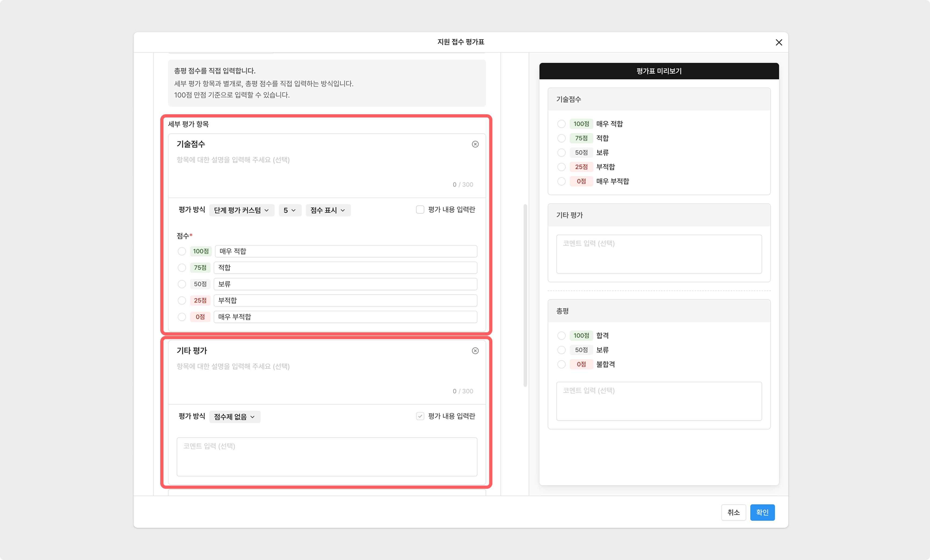Viewport: 930px width, 560px height.
Task: Enable 평가 내용 입력란 checkbox for 기술점수
Action: coord(420,210)
